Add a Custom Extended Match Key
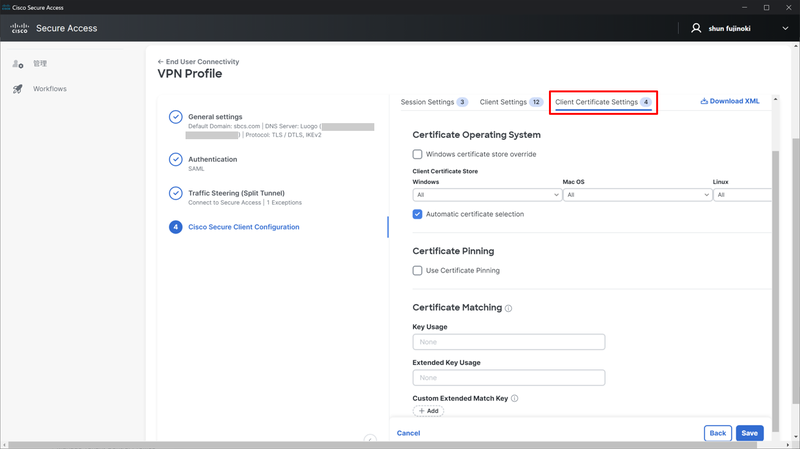The height and width of the screenshot is (449, 800). click(428, 411)
